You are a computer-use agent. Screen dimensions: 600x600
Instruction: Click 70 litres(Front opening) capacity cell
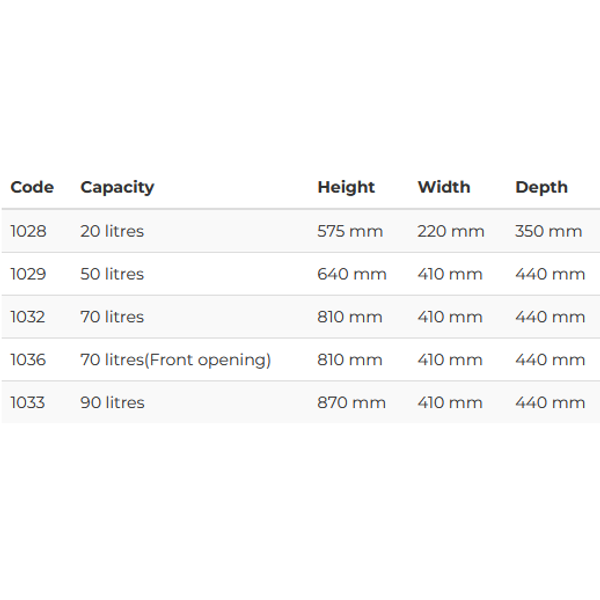176,360
